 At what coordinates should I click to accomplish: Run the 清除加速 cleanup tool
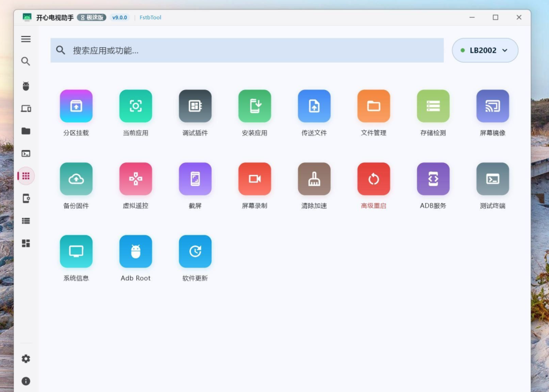[x=314, y=179]
